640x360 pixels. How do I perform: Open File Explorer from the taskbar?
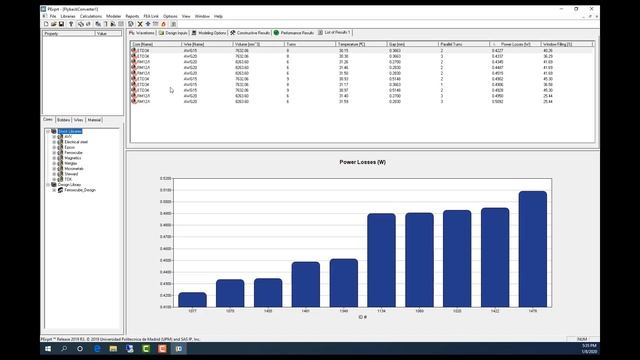point(113,349)
